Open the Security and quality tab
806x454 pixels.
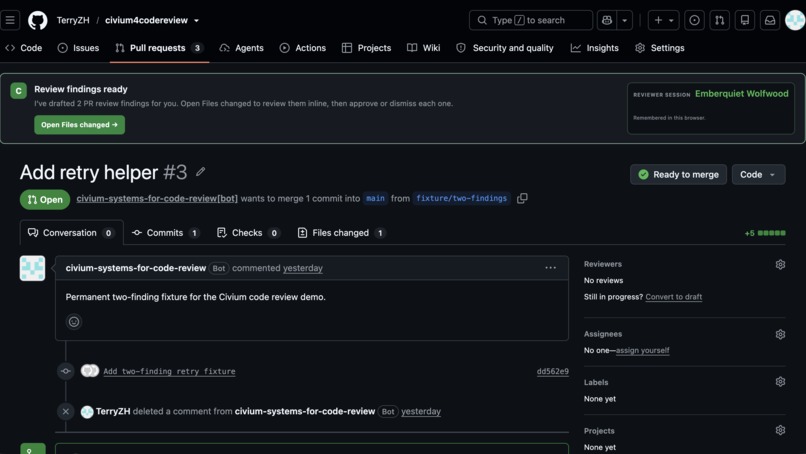click(x=505, y=48)
